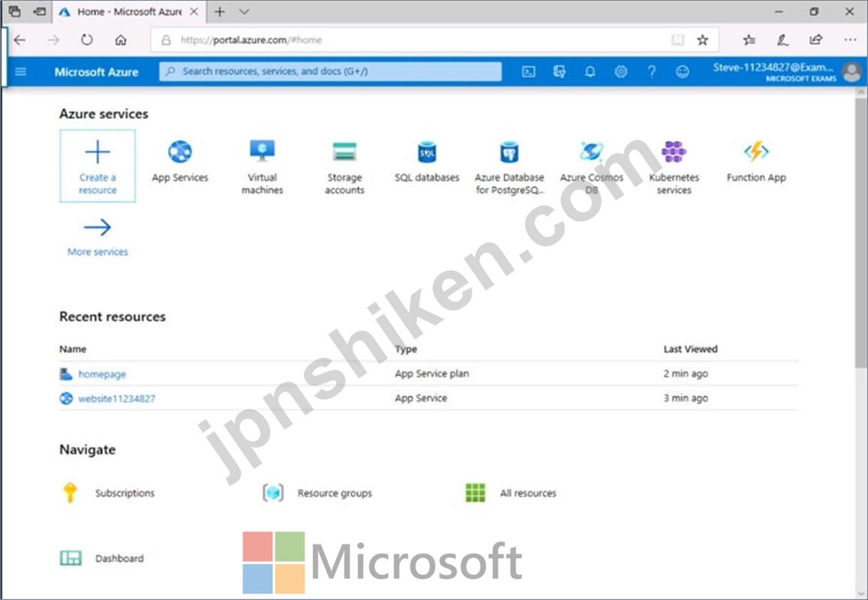Click the Name column header
Screen dimensions: 868x600
(73, 349)
